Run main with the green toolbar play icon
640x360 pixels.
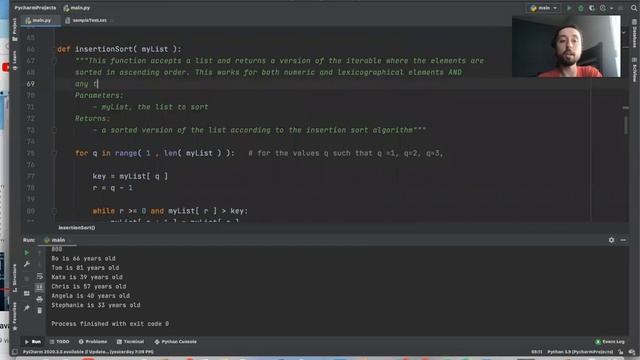coord(569,8)
